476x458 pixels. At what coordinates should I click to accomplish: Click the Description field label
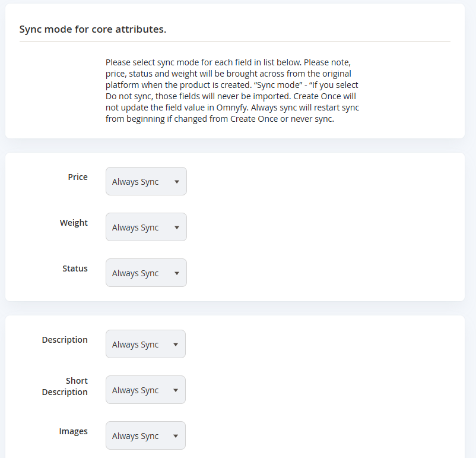coord(65,340)
